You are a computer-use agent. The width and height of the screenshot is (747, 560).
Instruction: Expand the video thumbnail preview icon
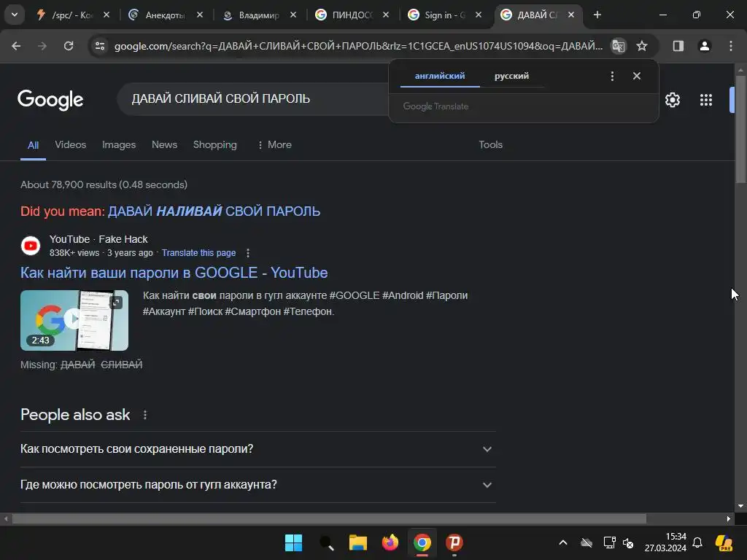(x=116, y=302)
